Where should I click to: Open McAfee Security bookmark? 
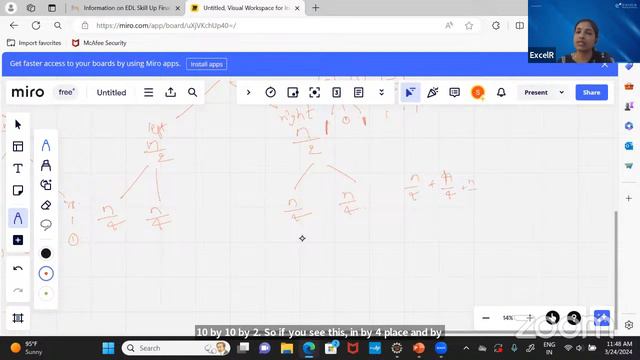pyautogui.click(x=99, y=43)
